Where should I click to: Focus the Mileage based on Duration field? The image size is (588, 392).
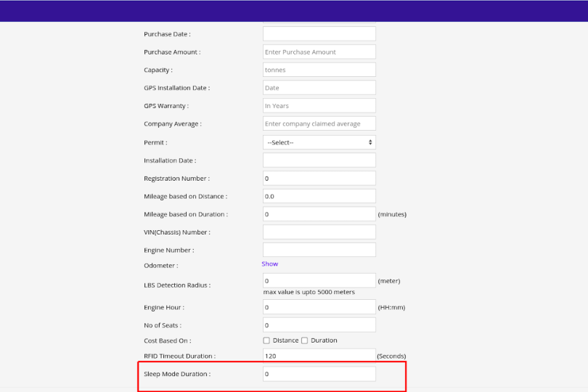click(x=319, y=214)
